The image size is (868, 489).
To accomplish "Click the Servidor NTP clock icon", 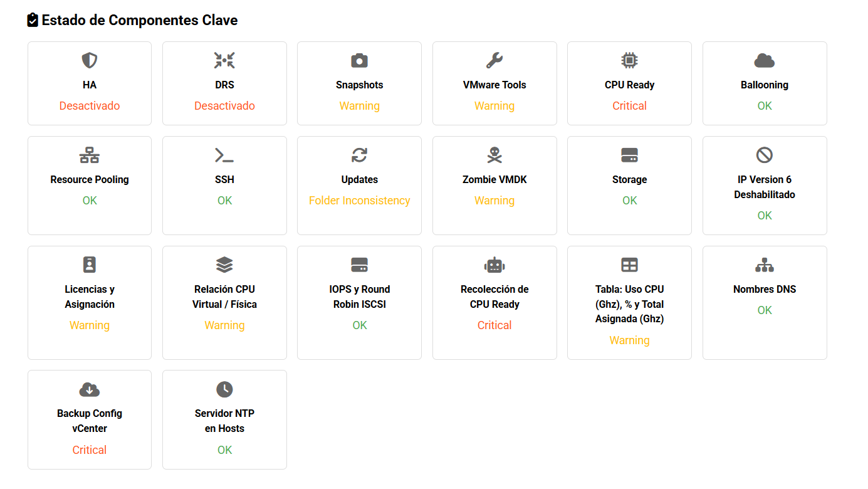I will tap(224, 389).
